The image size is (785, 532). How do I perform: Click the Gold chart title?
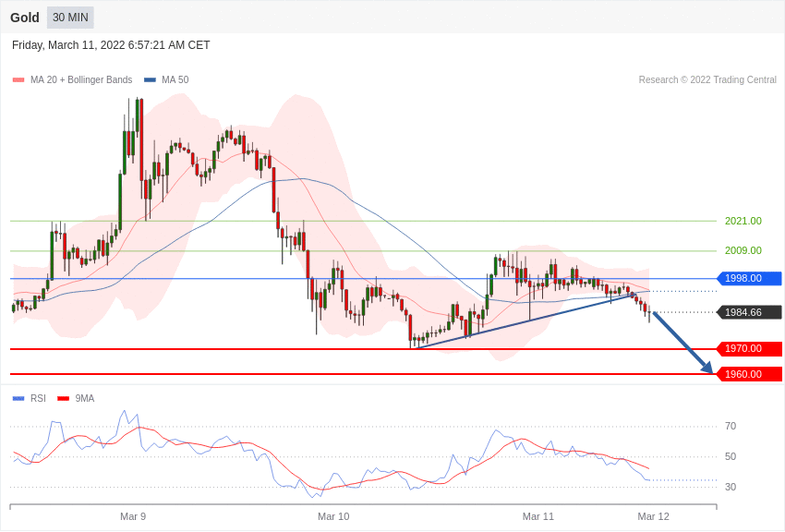[25, 18]
